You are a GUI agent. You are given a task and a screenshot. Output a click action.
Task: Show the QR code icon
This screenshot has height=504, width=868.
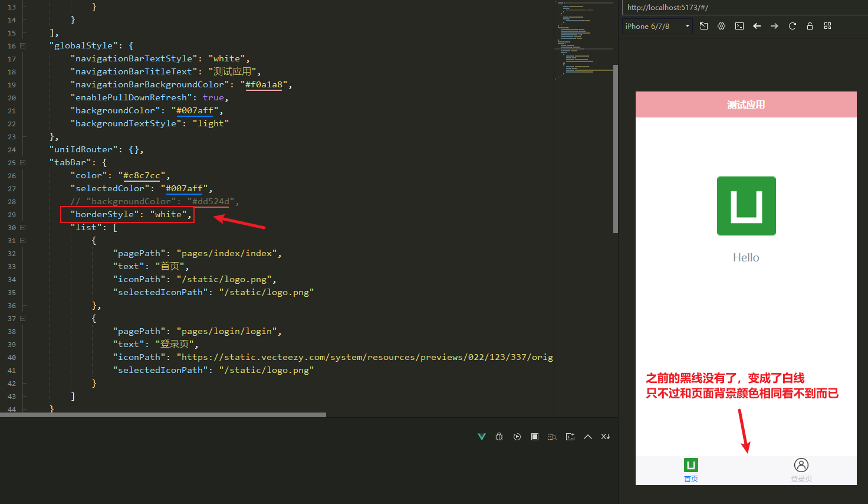click(x=827, y=26)
